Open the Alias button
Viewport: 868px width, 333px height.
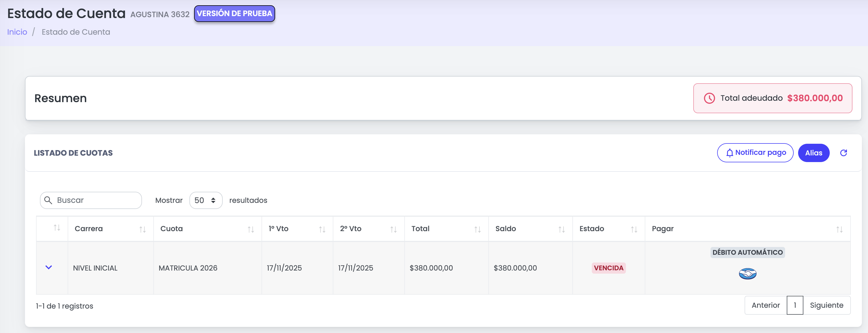[813, 153]
